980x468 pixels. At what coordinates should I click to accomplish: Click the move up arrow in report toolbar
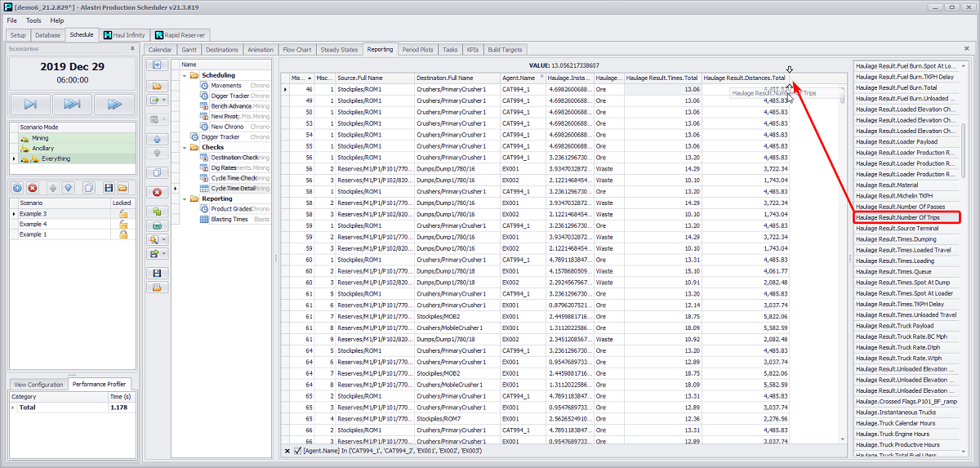click(156, 139)
